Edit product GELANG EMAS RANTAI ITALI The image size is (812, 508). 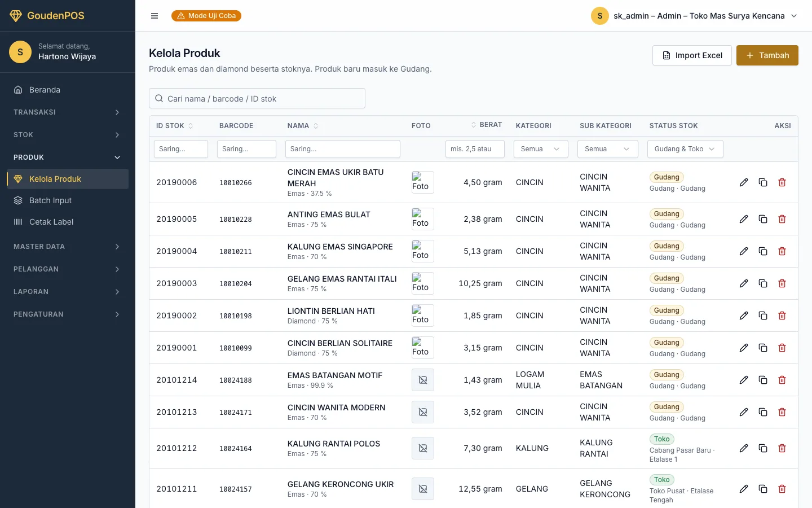click(744, 283)
